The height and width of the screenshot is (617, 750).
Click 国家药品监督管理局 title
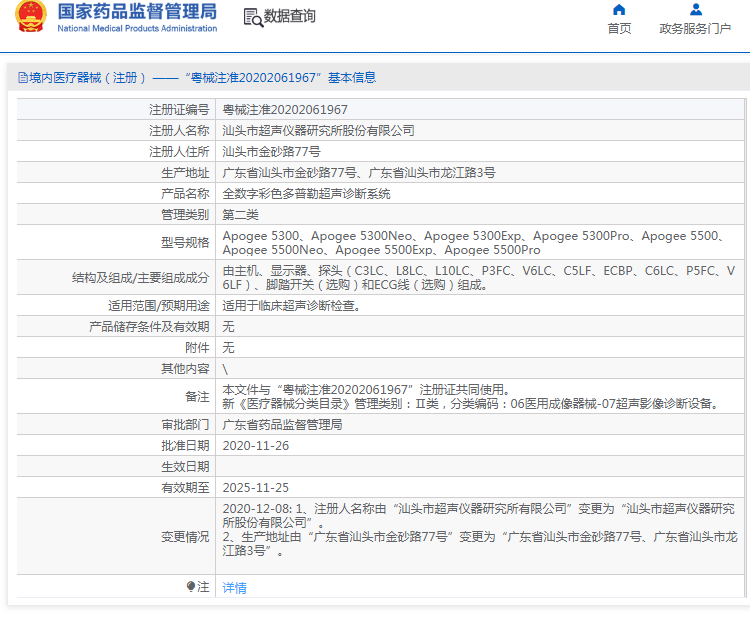pyautogui.click(x=137, y=11)
